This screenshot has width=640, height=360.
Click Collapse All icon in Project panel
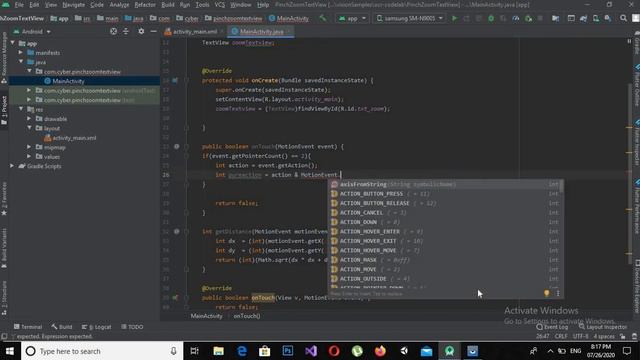click(x=126, y=31)
